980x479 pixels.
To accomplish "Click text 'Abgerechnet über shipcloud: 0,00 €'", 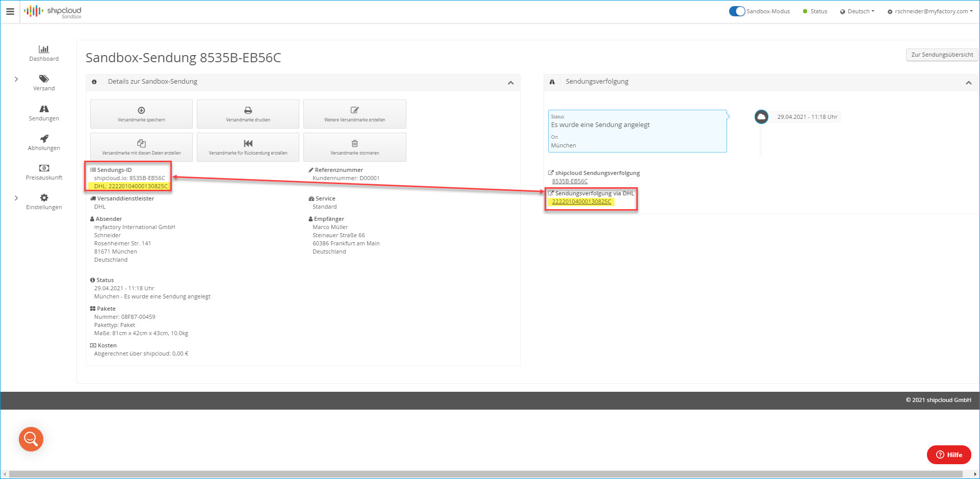I will pos(141,354).
